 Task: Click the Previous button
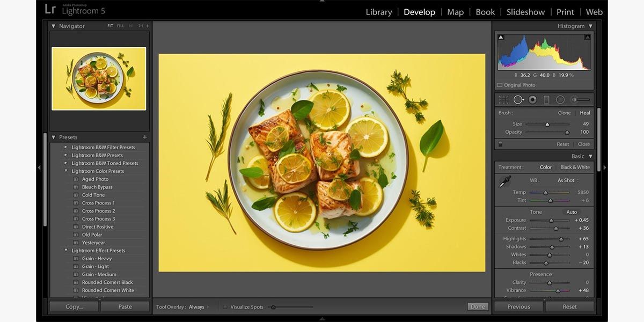pos(518,307)
